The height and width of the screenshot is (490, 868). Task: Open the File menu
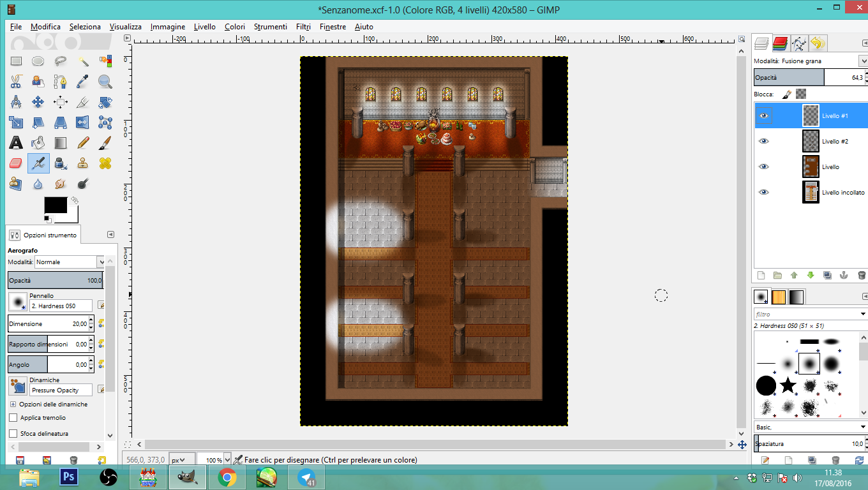[16, 27]
